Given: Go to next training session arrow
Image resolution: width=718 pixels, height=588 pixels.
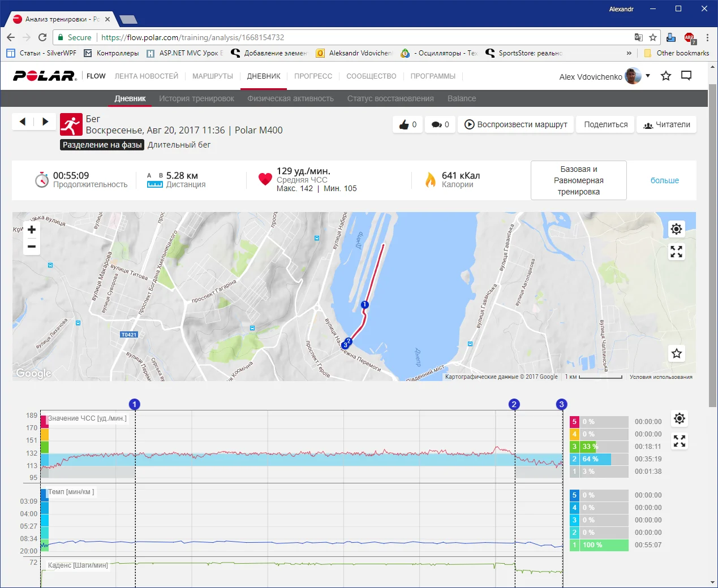Looking at the screenshot, I should click(45, 122).
